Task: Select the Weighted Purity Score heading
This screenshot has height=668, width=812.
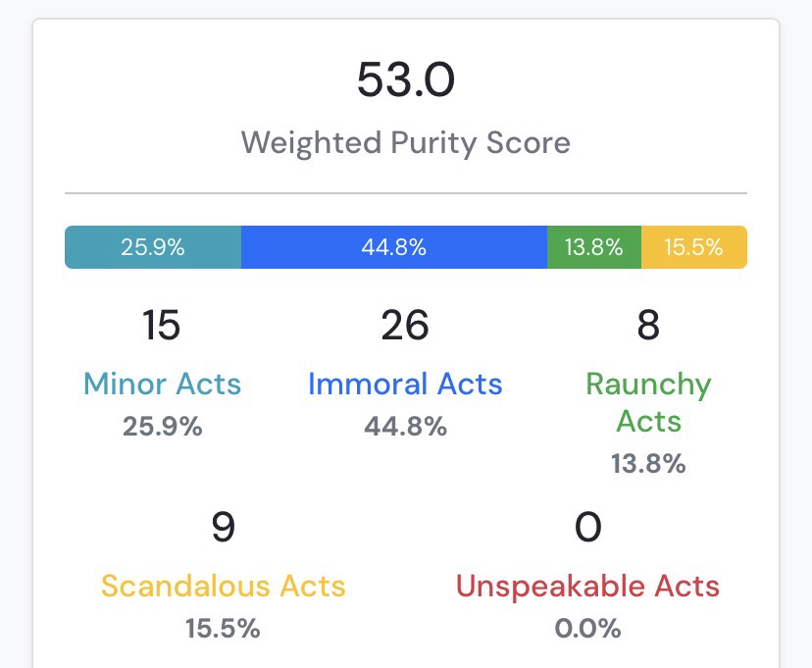Action: 405,142
